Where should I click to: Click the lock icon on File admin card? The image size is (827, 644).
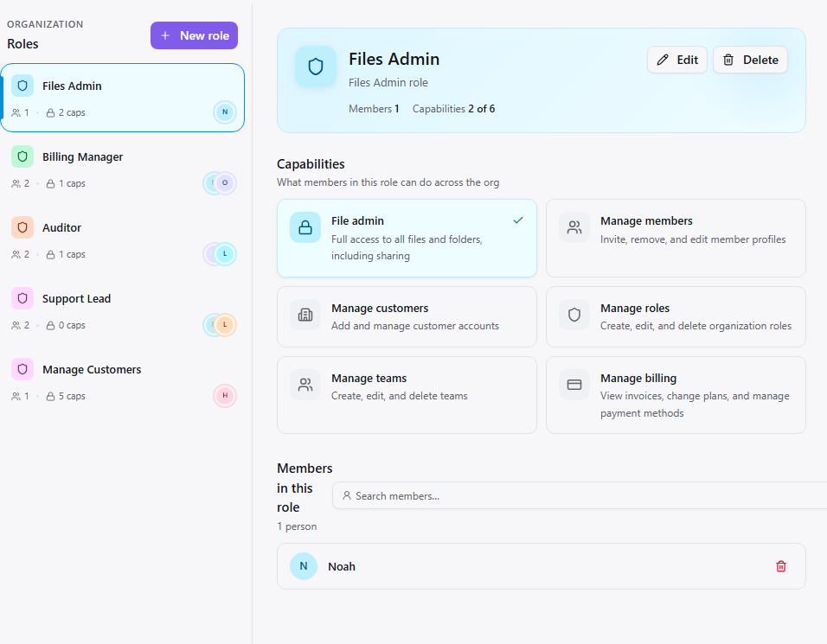pyautogui.click(x=305, y=227)
